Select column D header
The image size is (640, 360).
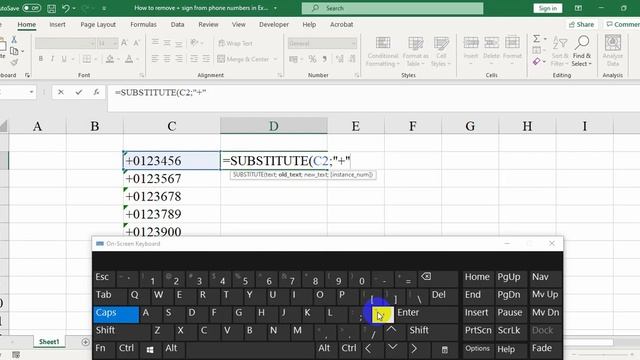273,126
